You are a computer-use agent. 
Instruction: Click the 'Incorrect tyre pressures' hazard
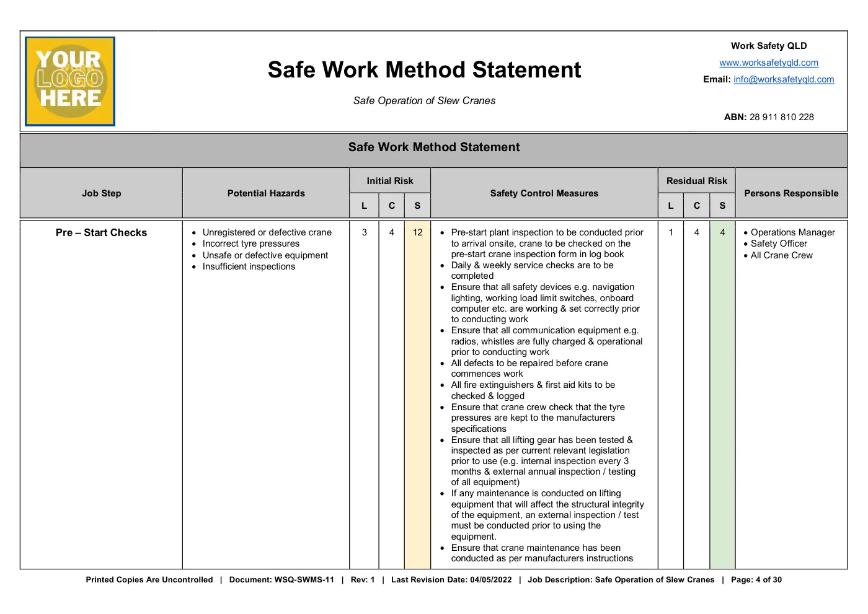pos(251,243)
